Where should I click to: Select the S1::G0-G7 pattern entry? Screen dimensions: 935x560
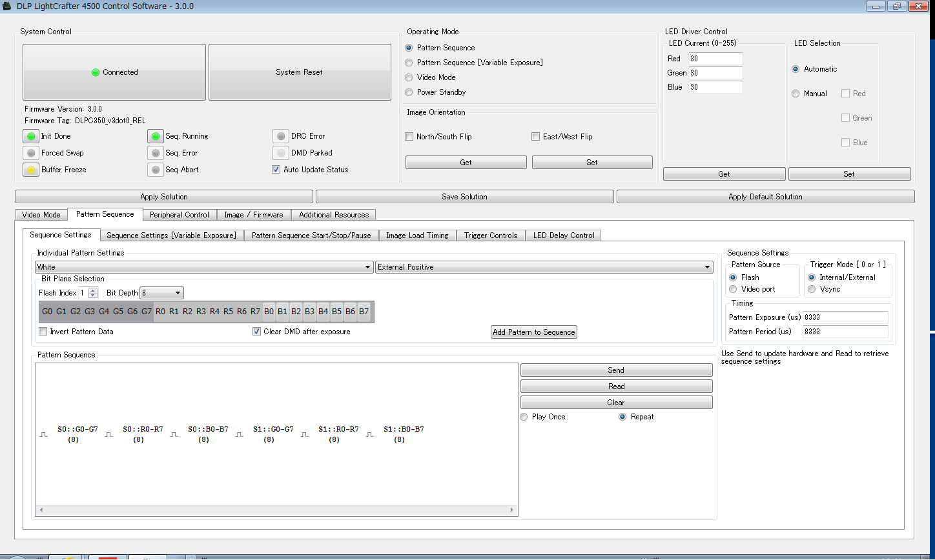click(x=273, y=434)
